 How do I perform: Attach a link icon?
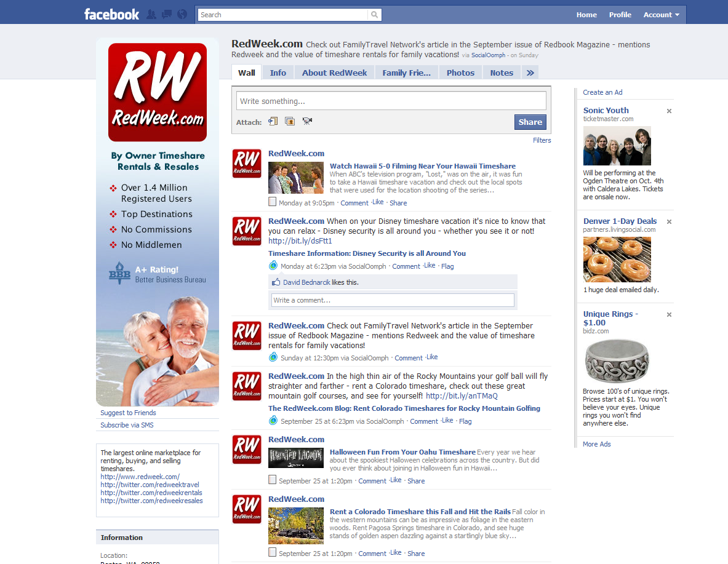point(273,121)
